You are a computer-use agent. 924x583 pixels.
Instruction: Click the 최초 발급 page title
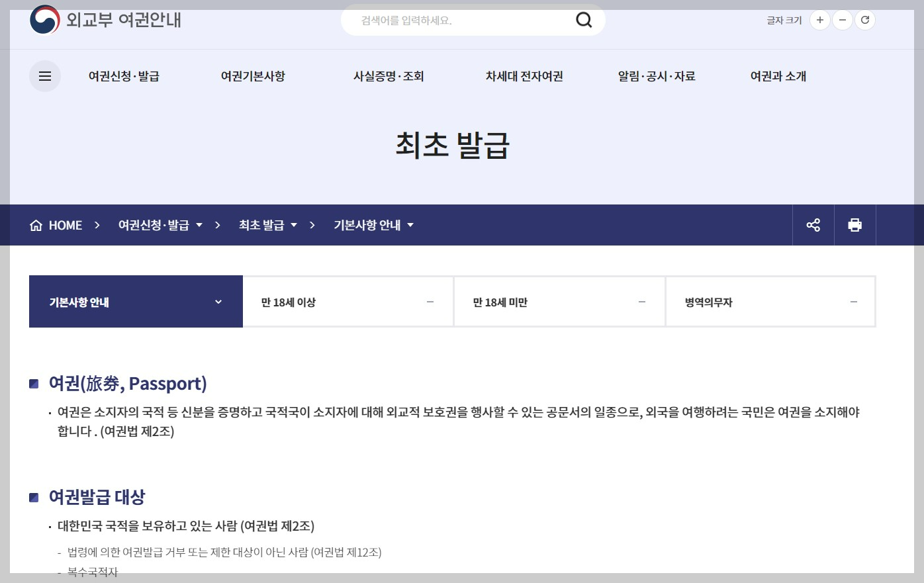(453, 145)
